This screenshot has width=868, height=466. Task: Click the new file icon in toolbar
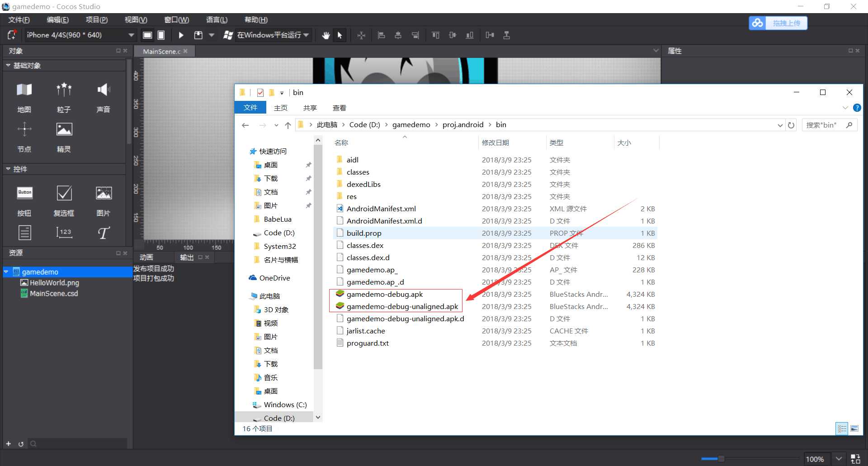point(12,35)
